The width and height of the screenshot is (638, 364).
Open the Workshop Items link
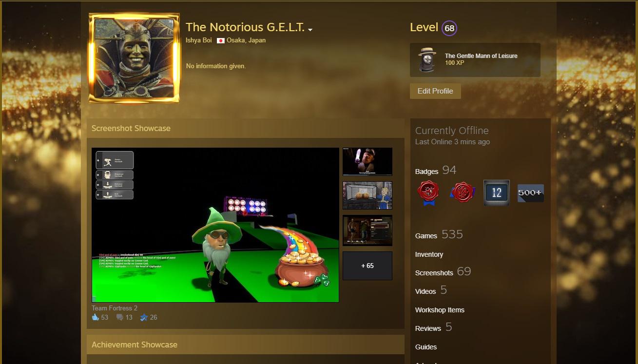(440, 310)
